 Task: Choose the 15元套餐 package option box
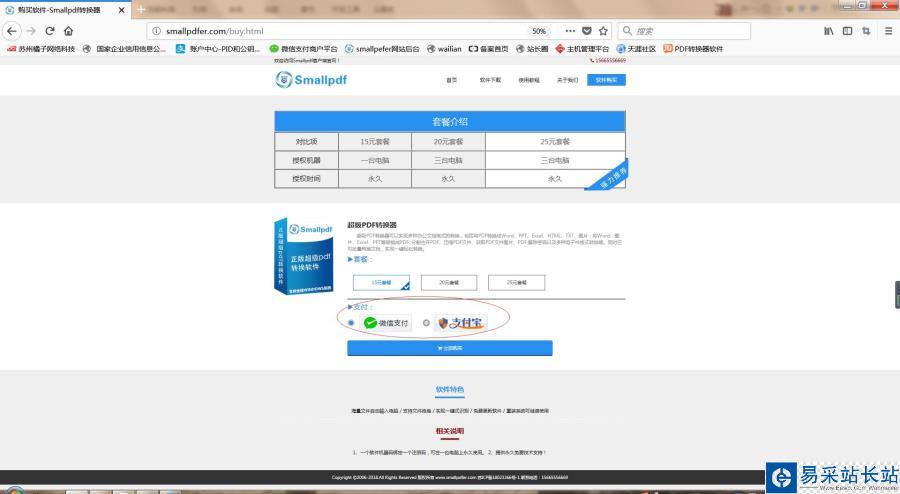[381, 282]
